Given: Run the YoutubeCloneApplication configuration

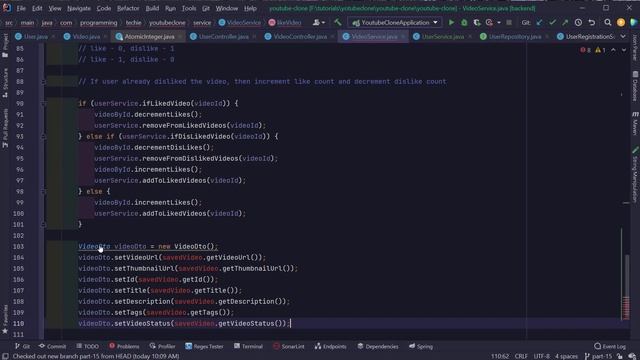Looking at the screenshot, I should (451, 22).
